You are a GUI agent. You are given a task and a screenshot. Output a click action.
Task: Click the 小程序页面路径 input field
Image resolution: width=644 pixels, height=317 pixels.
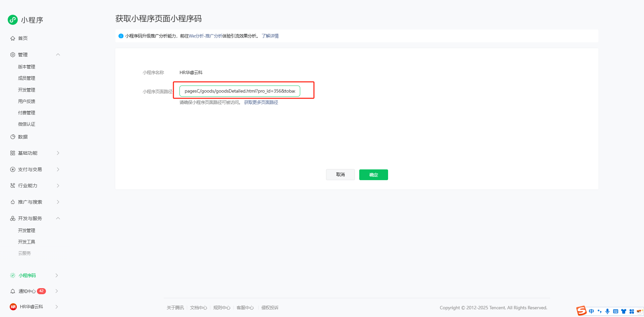click(x=239, y=91)
